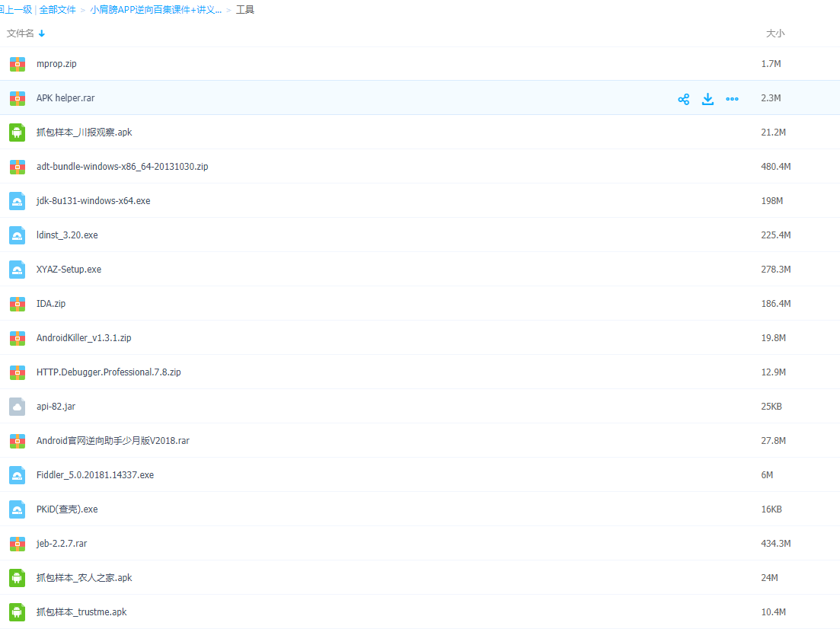The image size is (840, 629).
Task: Click the 25KB size of api-82.jar
Action: (x=771, y=407)
